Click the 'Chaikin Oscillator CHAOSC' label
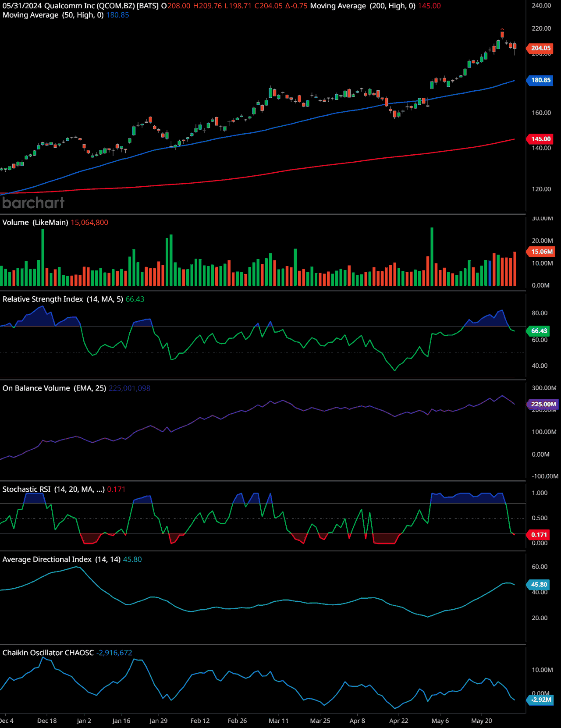 pos(48,653)
